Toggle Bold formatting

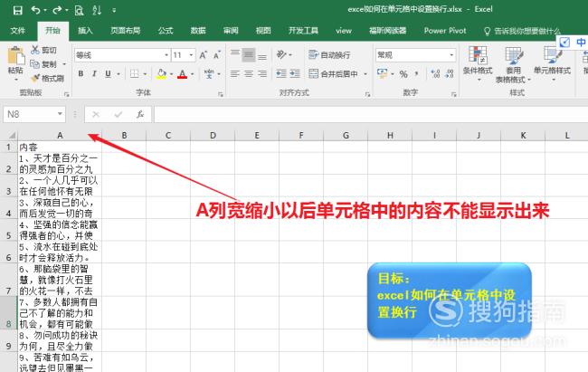click(81, 74)
